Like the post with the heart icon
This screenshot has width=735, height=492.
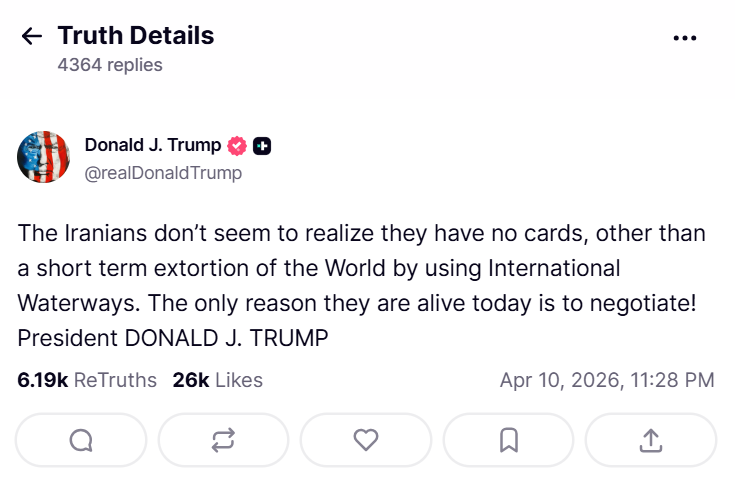coord(366,440)
